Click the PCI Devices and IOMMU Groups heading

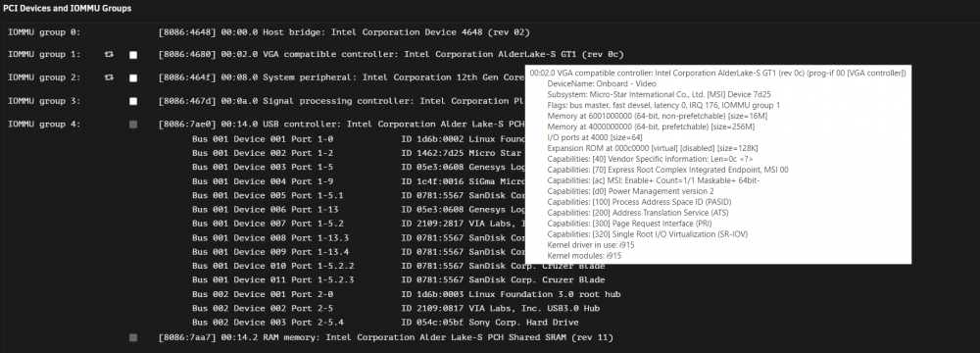[x=68, y=9]
